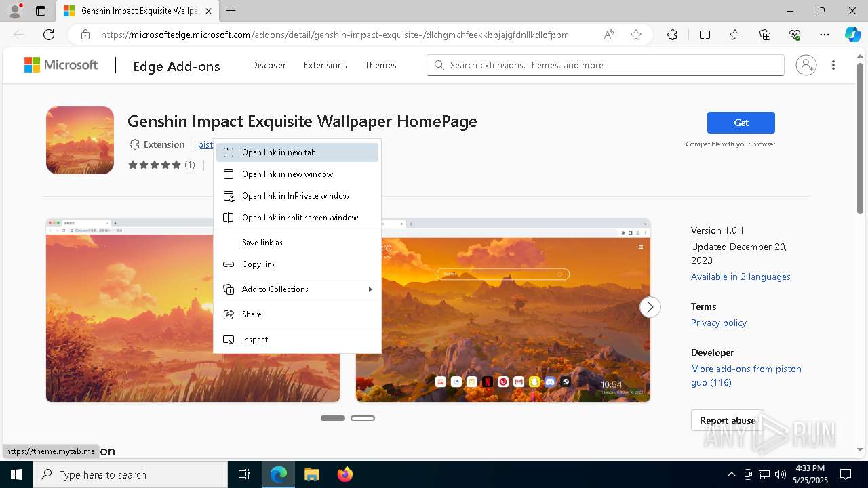This screenshot has width=868, height=488.
Task: Click the Get button
Action: click(x=741, y=123)
